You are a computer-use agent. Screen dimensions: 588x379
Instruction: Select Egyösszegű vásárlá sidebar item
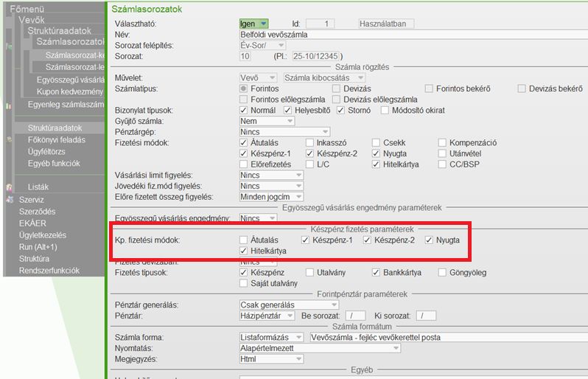(71, 80)
